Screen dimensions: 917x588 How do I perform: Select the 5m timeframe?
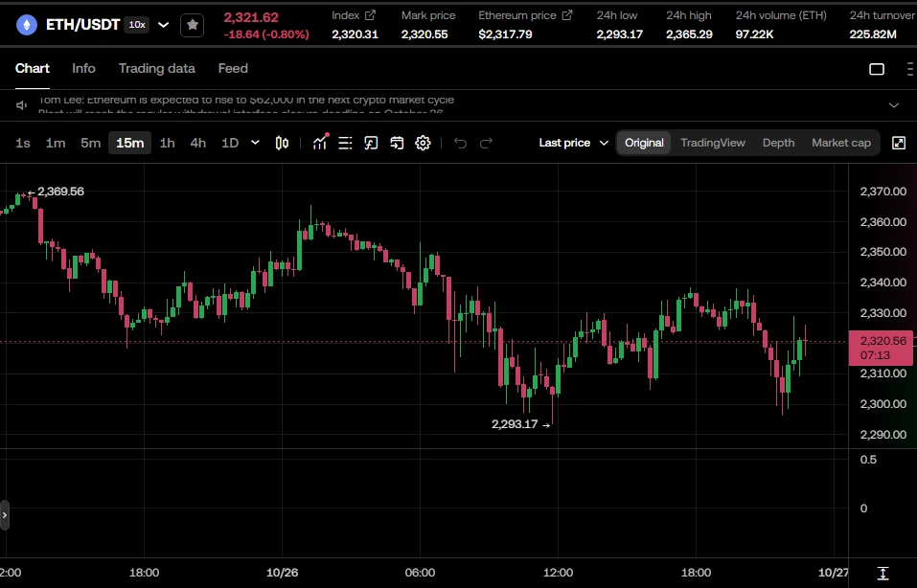[x=91, y=144]
